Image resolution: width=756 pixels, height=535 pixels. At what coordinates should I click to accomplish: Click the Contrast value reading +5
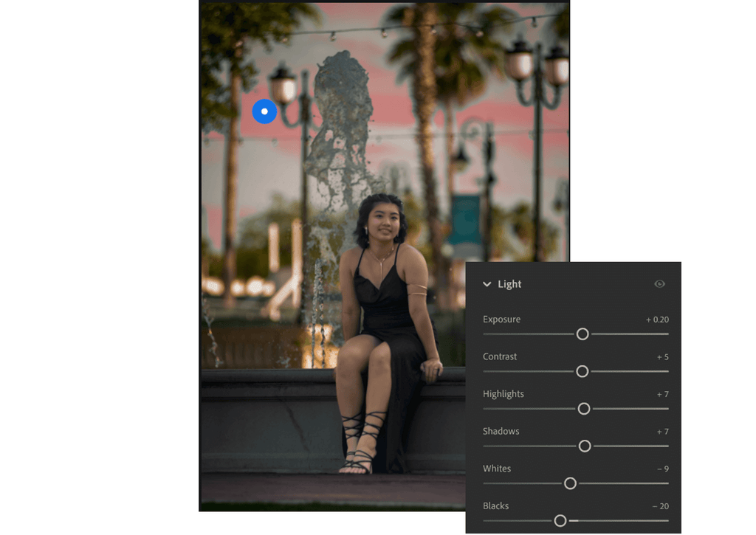pyautogui.click(x=662, y=356)
